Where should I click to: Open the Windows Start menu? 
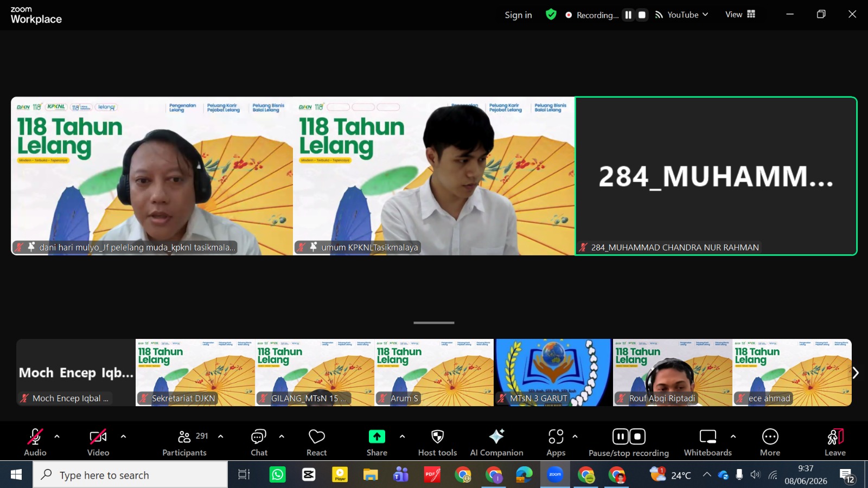(16, 475)
